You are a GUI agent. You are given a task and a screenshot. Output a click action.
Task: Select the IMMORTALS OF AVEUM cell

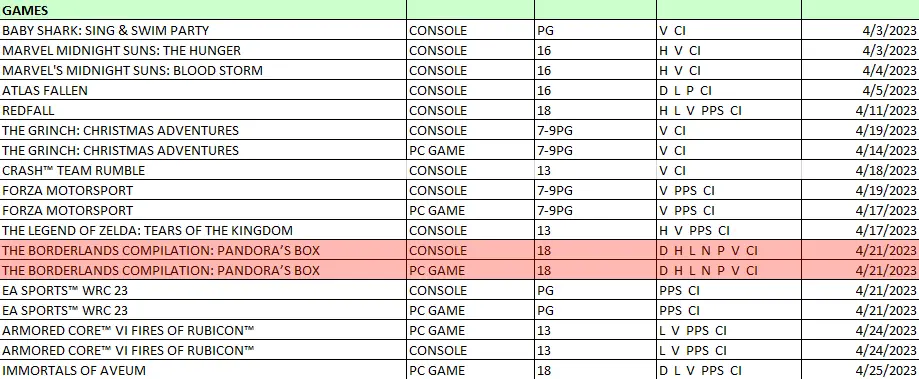pos(203,370)
